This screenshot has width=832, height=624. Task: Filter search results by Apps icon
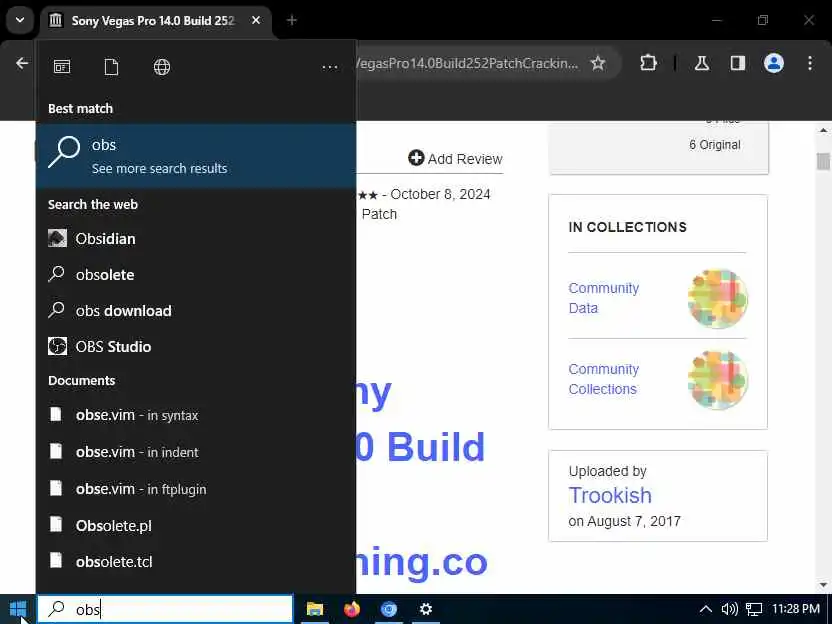(62, 67)
